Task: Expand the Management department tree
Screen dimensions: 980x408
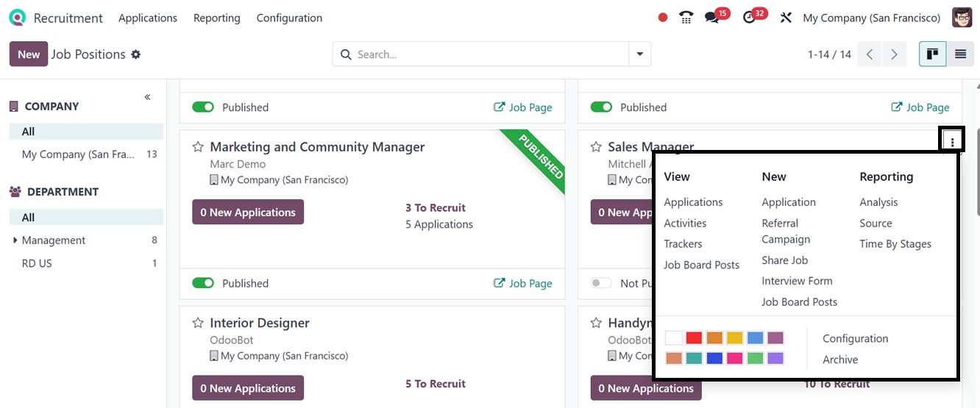Action: tap(15, 240)
